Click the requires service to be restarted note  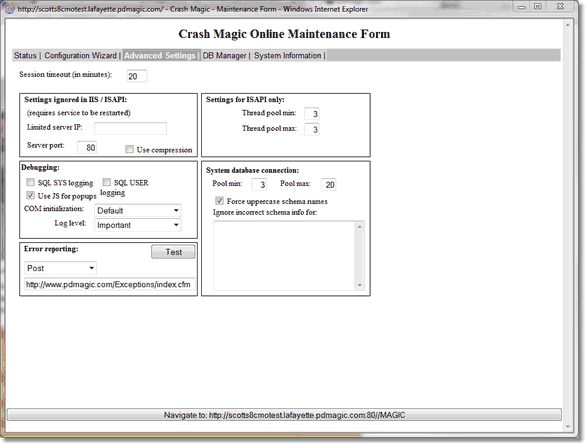point(79,113)
